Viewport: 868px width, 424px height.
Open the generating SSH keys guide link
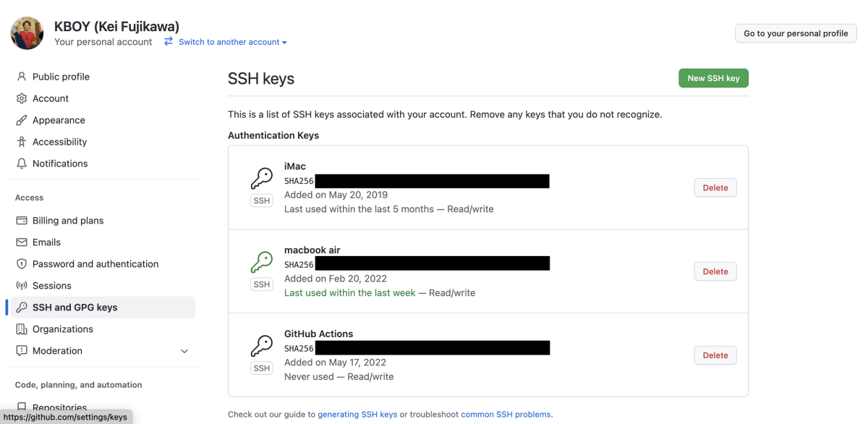tap(357, 415)
